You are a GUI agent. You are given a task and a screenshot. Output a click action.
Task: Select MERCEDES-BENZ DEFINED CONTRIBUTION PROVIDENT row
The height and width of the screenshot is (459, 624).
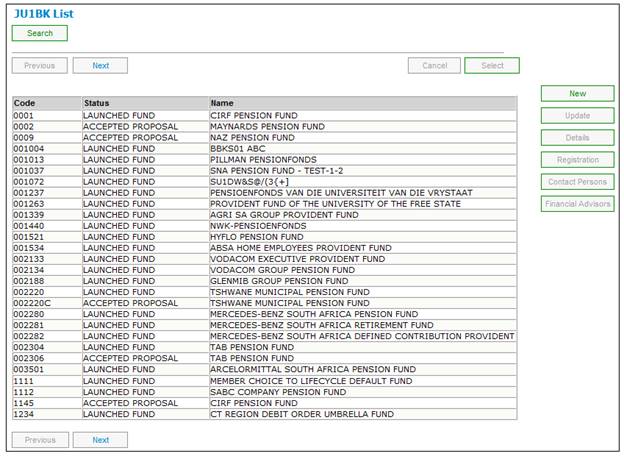pyautogui.click(x=265, y=336)
